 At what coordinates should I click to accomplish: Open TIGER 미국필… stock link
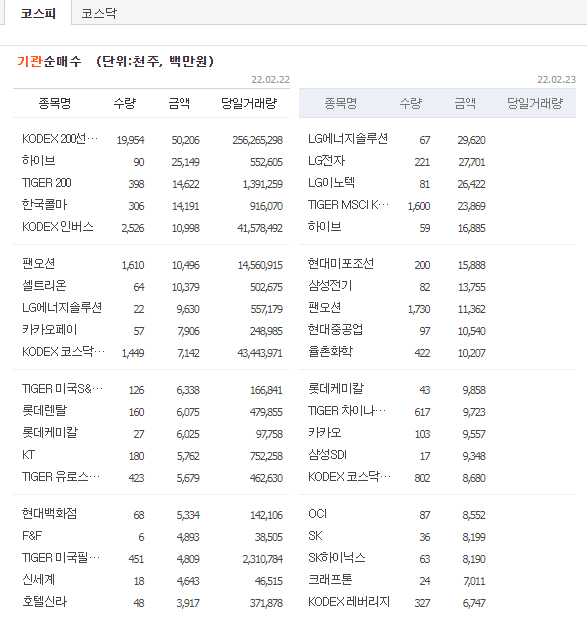[61, 558]
